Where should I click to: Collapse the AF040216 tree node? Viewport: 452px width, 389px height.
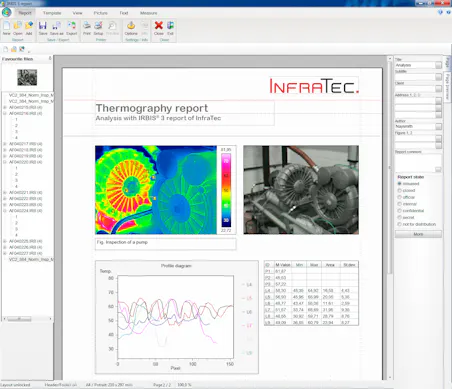(x=5, y=113)
